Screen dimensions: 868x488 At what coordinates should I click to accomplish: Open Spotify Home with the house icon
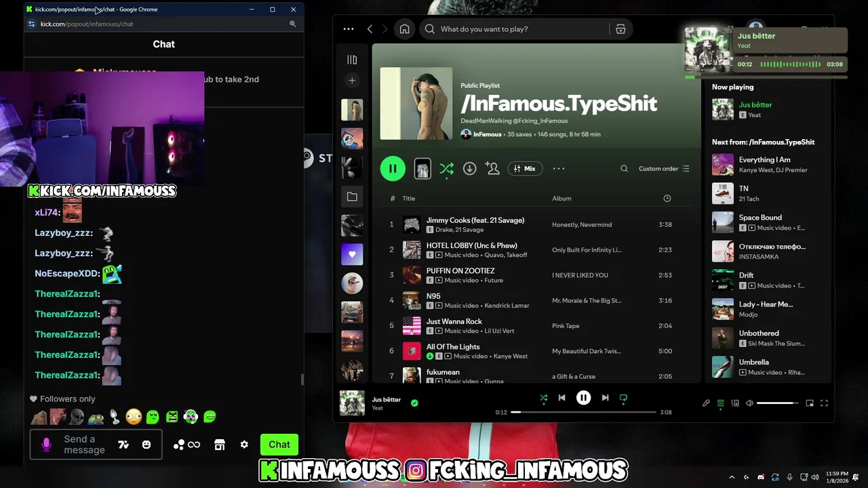[405, 29]
